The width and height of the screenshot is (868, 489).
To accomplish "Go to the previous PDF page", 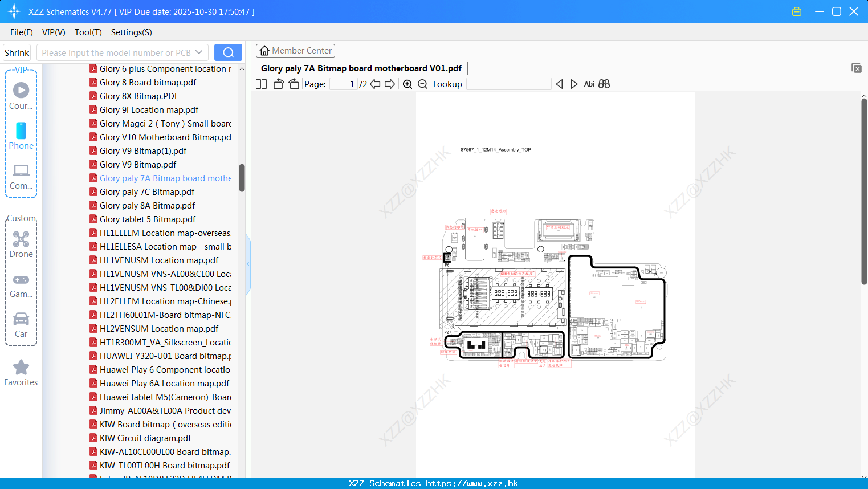I will point(375,84).
